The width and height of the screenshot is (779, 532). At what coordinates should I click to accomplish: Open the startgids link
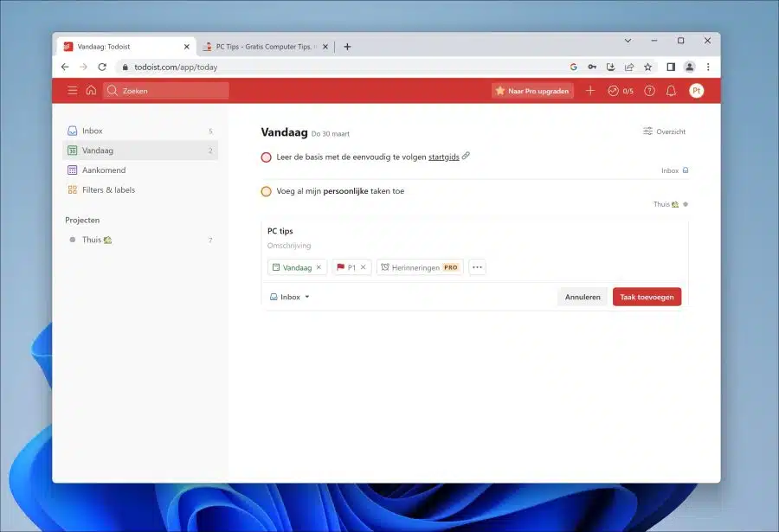click(x=444, y=157)
